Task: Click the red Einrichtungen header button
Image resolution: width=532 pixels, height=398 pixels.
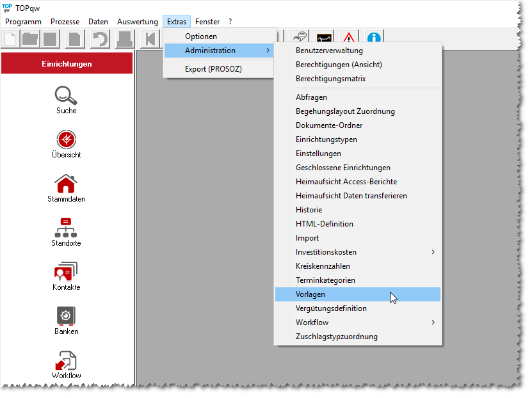Action: coord(67,64)
